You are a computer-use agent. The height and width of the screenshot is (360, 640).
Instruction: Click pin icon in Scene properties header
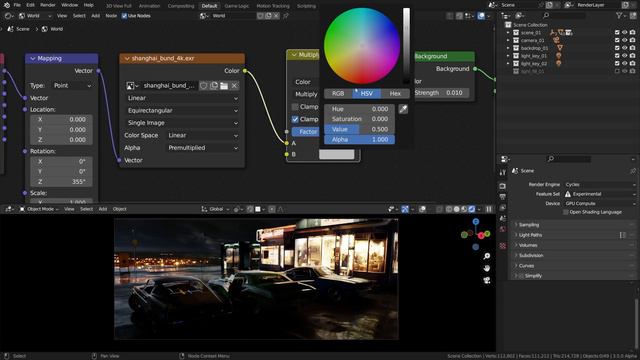coord(632,171)
